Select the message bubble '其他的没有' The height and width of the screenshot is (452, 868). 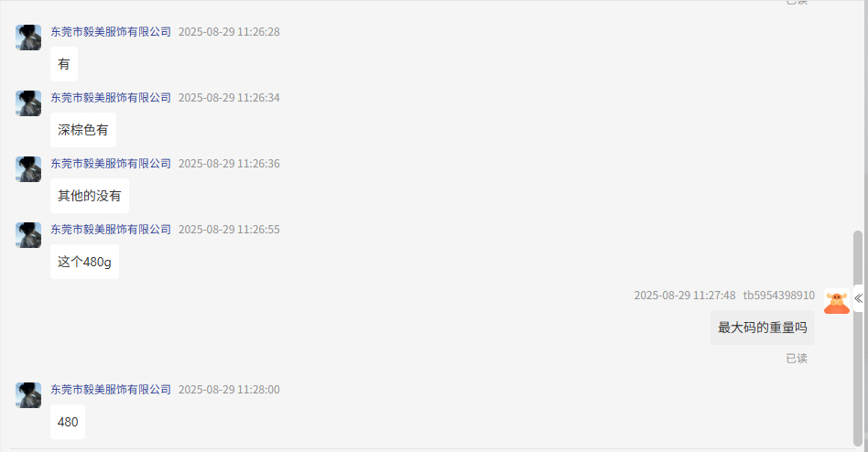pos(90,196)
